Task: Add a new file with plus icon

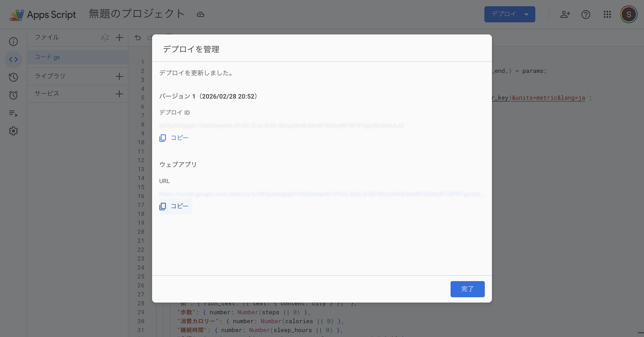Action: (119, 38)
